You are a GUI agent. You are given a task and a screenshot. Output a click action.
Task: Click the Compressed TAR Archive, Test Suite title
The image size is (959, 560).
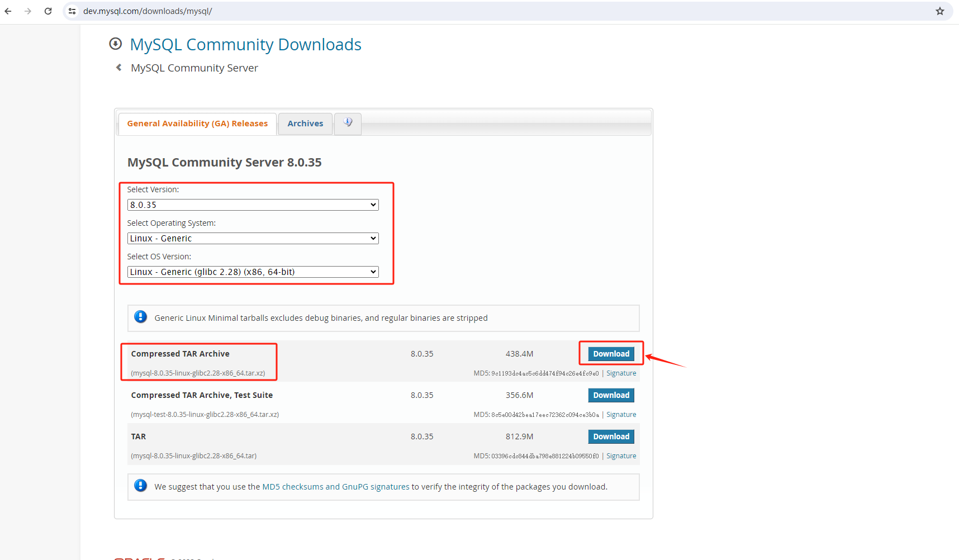(x=202, y=395)
